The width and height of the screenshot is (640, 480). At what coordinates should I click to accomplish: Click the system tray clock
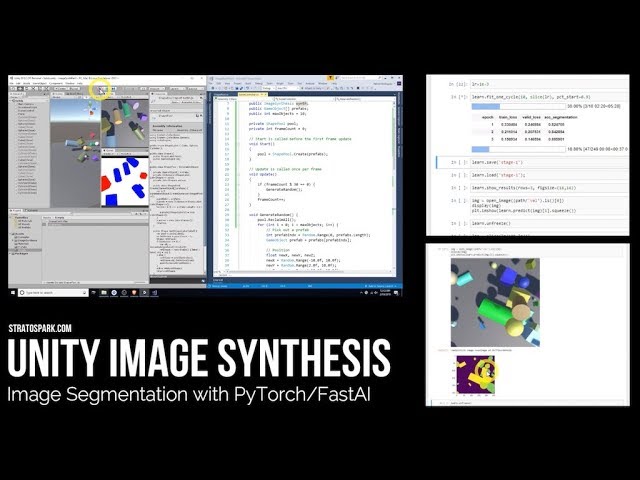[x=385, y=293]
